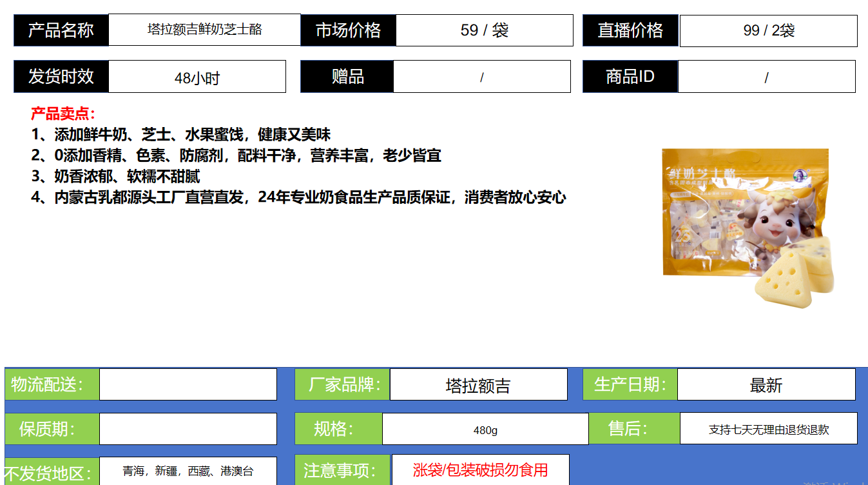Screen dimensions: 868x485
Task: Click the empty field next to 物流配送
Action: [x=188, y=384]
